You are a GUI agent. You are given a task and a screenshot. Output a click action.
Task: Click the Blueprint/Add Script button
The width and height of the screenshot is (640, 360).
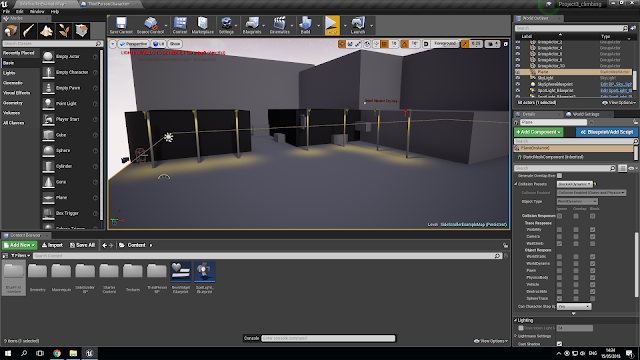tap(607, 132)
